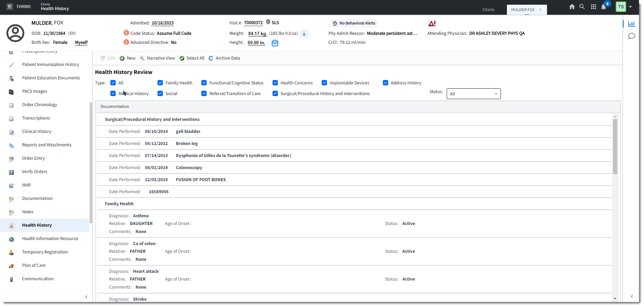Image resolution: width=644 pixels, height=307 pixels.
Task: Switch to the Charts tab
Action: pos(488,10)
